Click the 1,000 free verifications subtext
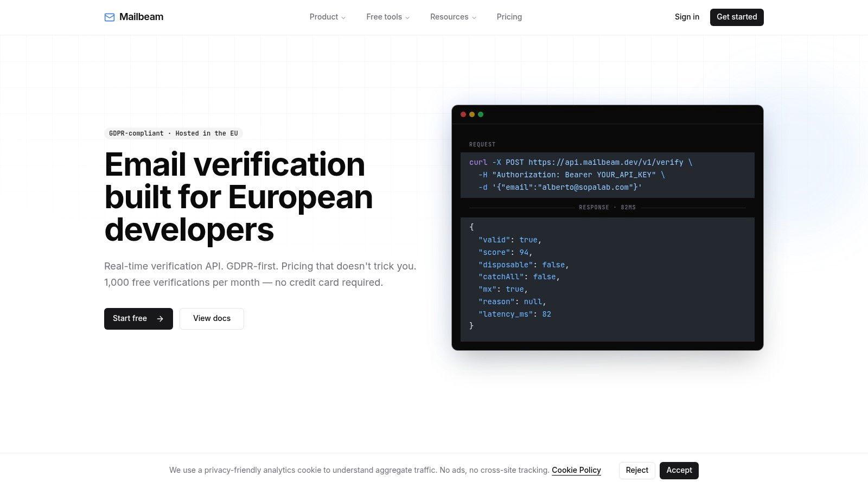868x488 pixels. pos(244,282)
